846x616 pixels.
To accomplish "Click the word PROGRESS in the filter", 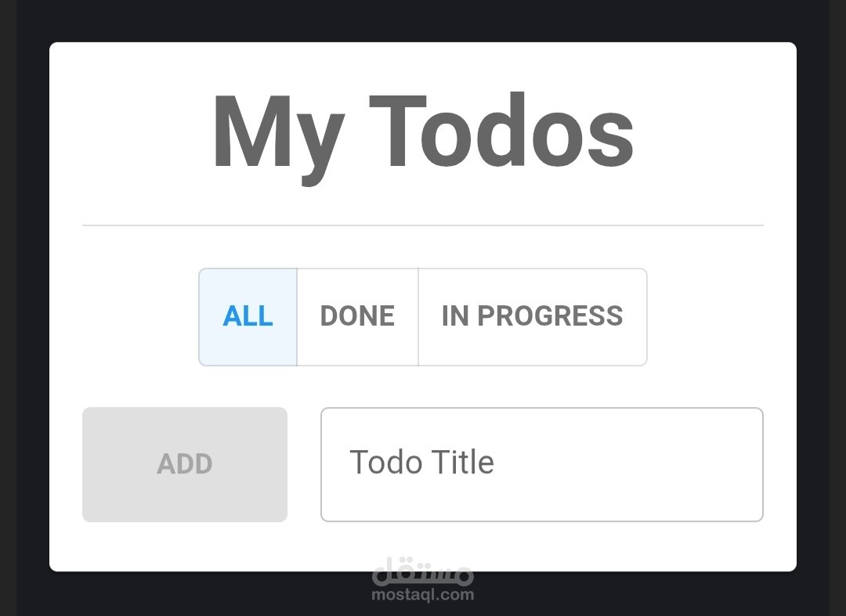I will (550, 316).
